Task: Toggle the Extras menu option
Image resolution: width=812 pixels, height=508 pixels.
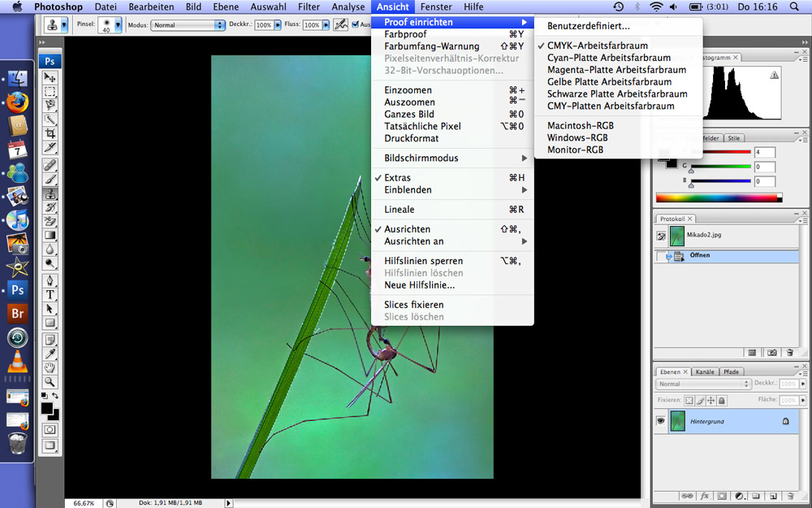Action: (x=397, y=178)
